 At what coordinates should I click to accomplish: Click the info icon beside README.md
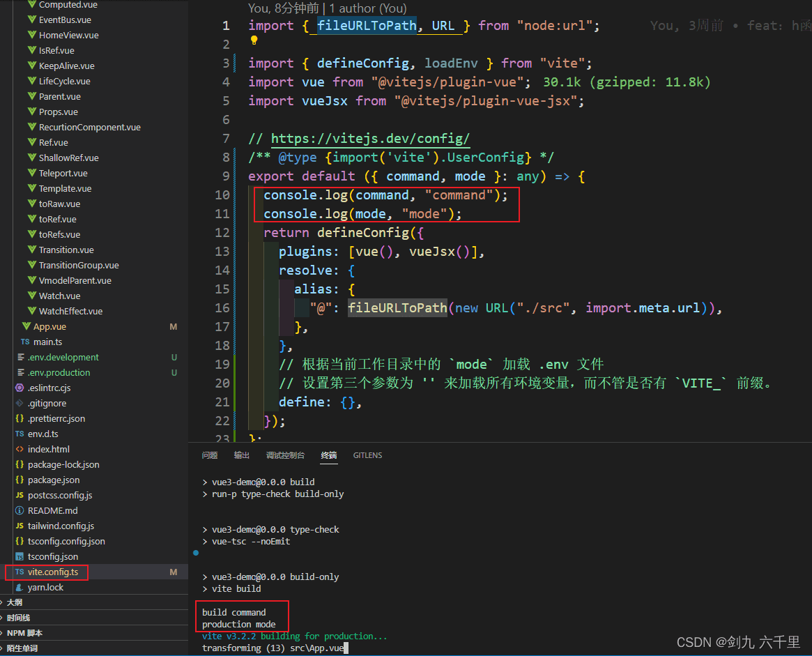(20, 510)
